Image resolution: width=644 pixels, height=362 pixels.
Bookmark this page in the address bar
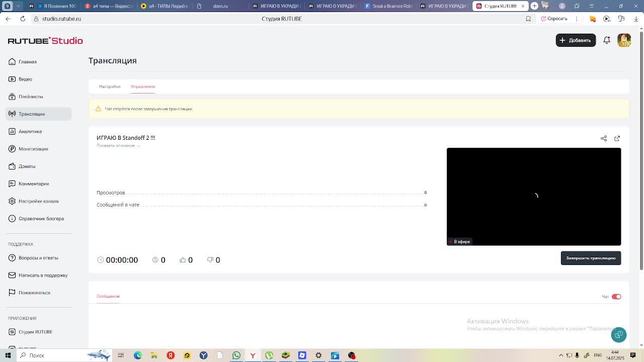(528, 19)
